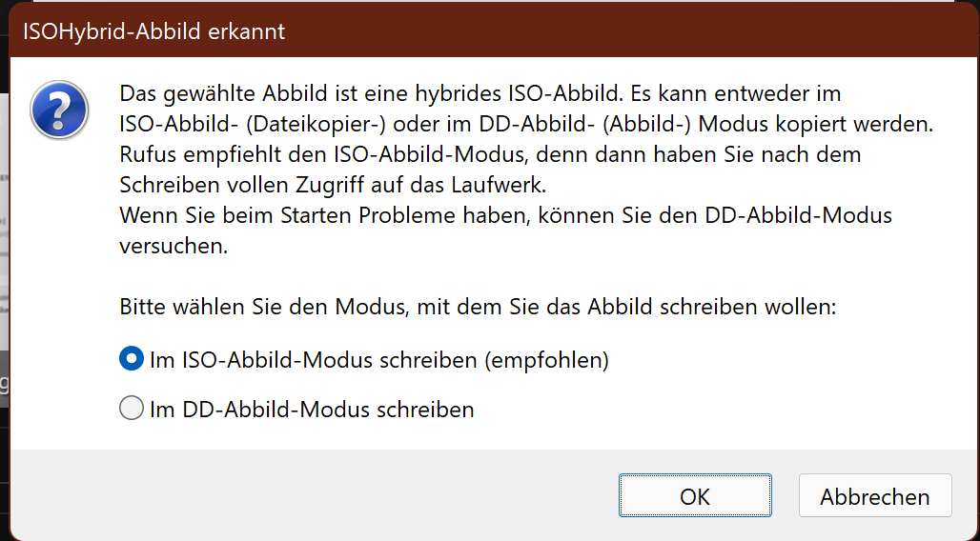Click the prompt "Bitte wählen Sie den Modus"
The height and width of the screenshot is (541, 980).
478,308
